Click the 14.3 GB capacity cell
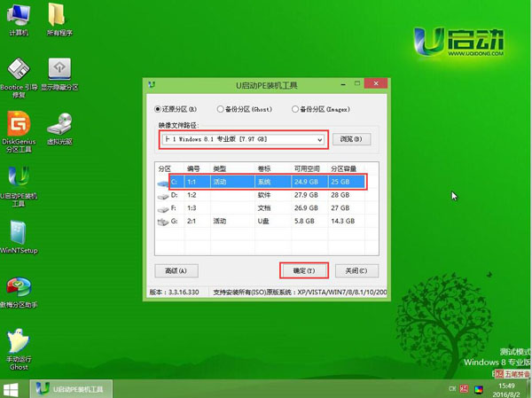 tap(342, 222)
